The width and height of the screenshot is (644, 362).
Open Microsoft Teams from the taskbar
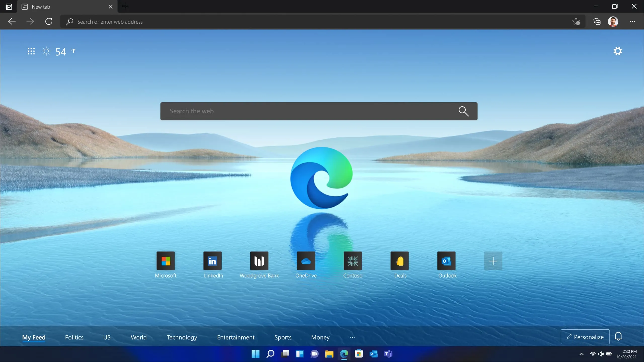tap(388, 354)
